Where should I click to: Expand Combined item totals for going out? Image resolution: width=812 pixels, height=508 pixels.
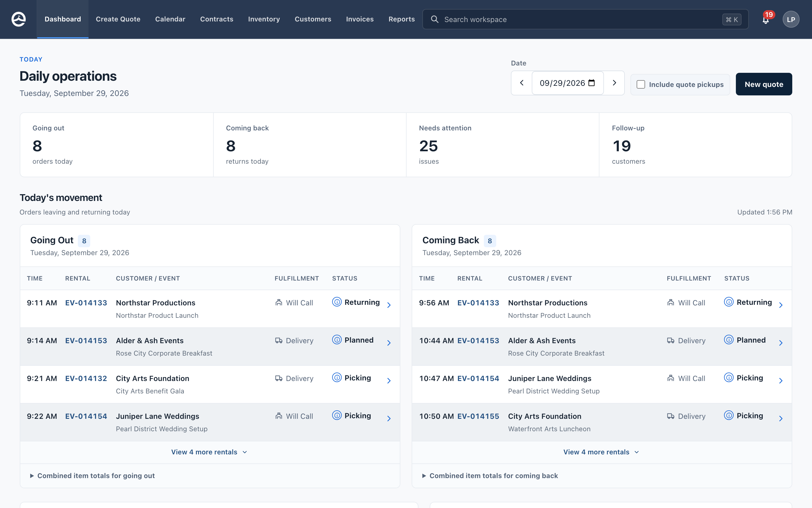click(92, 476)
